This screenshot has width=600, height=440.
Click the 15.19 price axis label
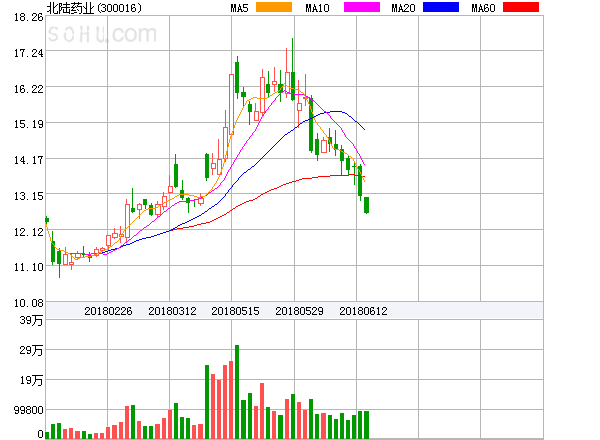click(x=28, y=124)
